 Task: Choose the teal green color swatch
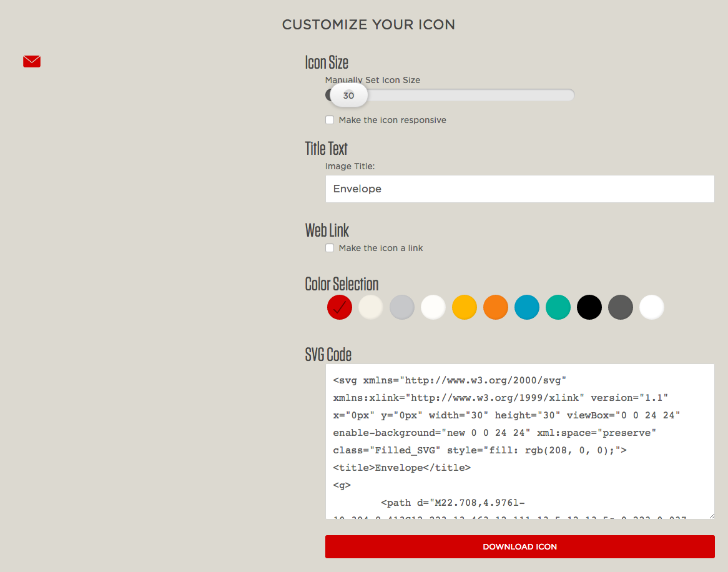pos(558,307)
